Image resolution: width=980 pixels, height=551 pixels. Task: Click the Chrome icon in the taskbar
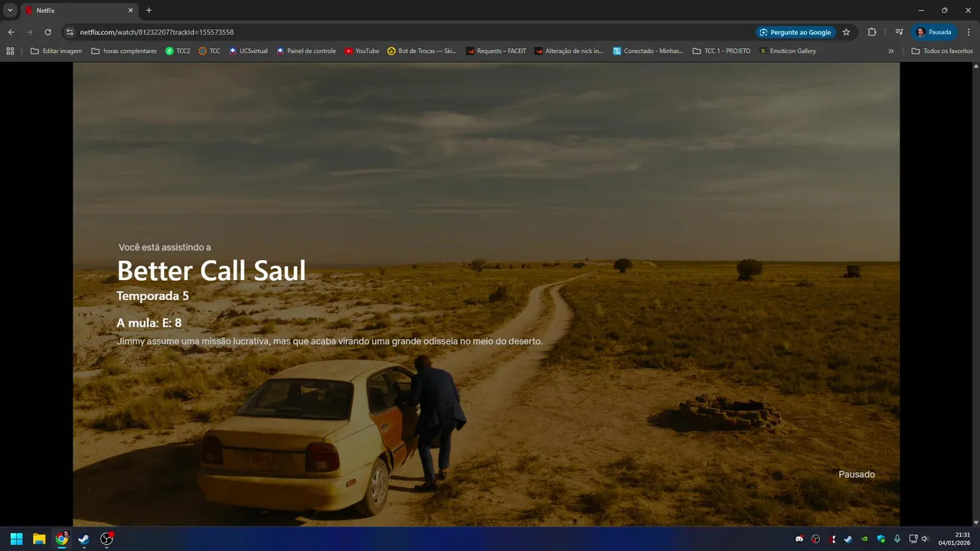click(x=61, y=539)
